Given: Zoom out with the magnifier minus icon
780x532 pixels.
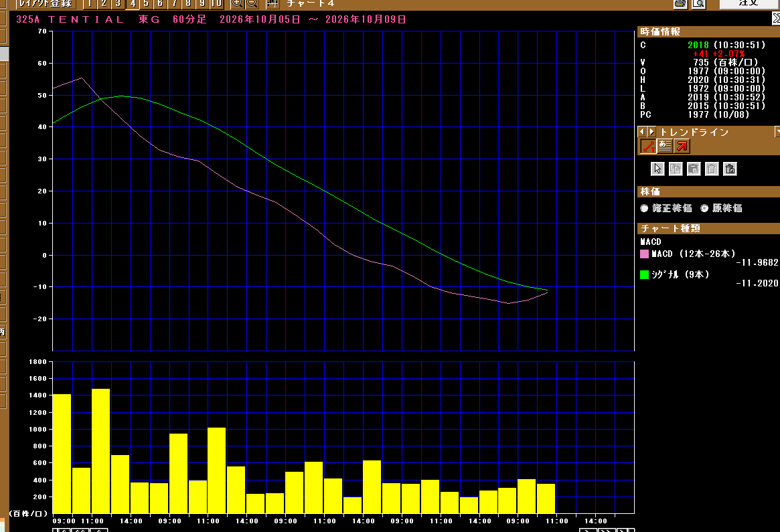Looking at the screenshot, I should (x=252, y=3).
